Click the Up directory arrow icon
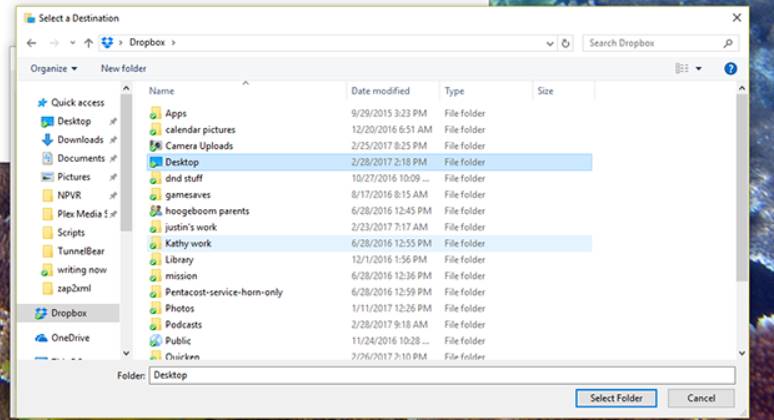Image resolution: width=774 pixels, height=420 pixels. tap(89, 43)
